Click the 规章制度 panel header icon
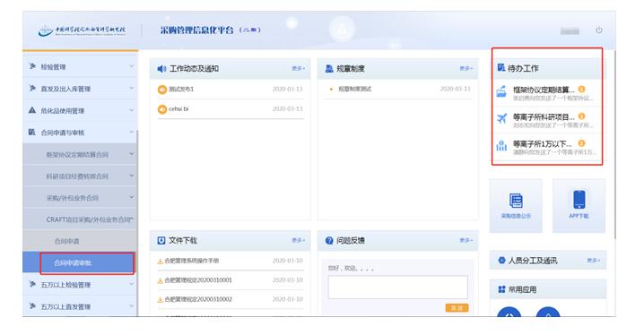 [329, 68]
